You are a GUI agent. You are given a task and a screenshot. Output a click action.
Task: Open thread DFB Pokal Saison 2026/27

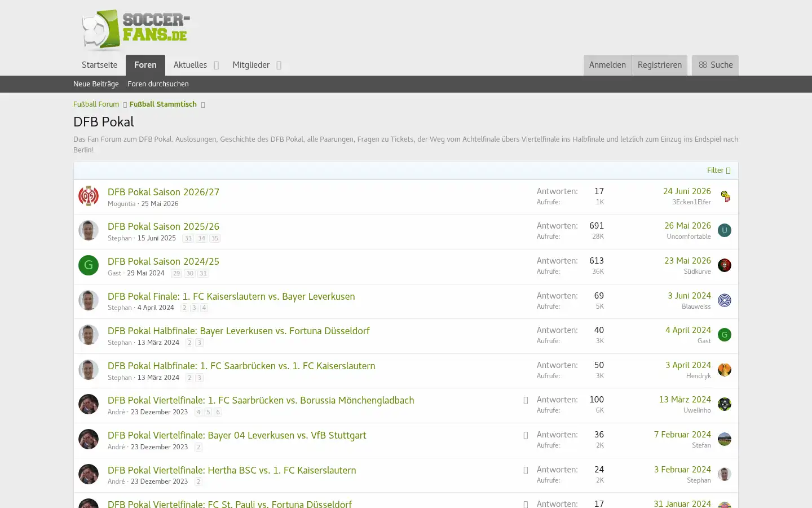point(164,192)
